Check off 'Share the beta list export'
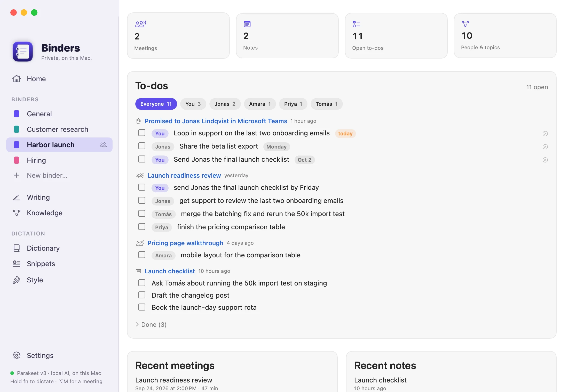 coord(142,146)
